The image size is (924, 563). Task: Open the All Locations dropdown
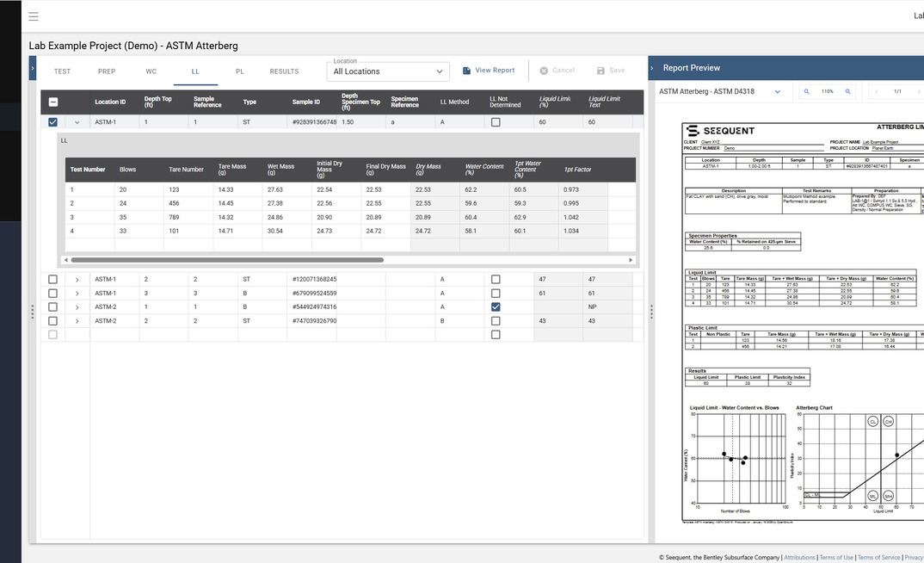tap(388, 71)
